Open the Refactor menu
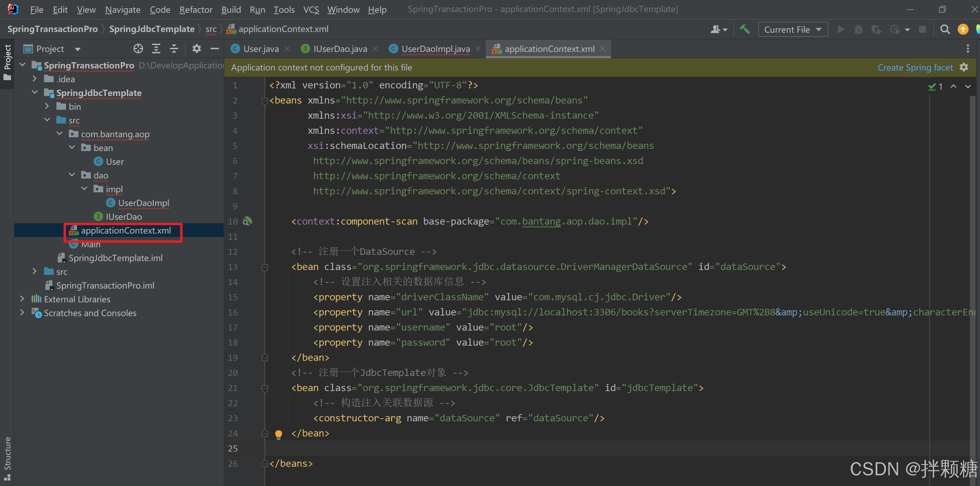The height and width of the screenshot is (486, 980). click(x=195, y=10)
